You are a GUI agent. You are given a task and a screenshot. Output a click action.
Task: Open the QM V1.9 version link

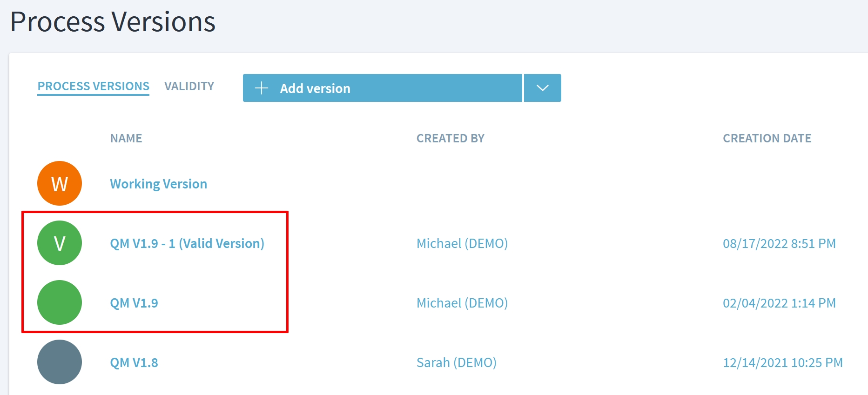coord(134,303)
